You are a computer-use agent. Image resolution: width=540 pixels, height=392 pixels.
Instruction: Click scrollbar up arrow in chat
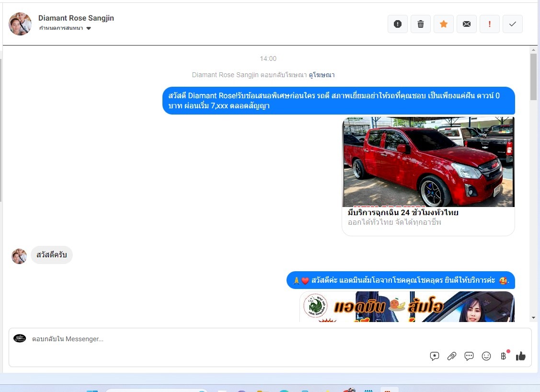[533, 50]
